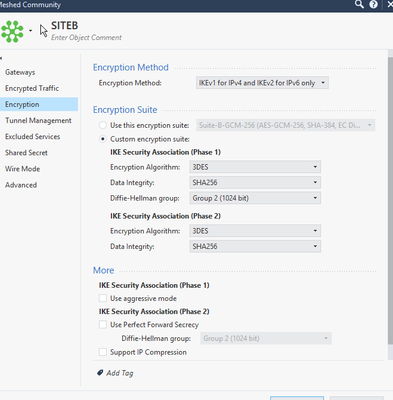Click the Add Tag link
The height and width of the screenshot is (400, 393).
click(x=120, y=373)
